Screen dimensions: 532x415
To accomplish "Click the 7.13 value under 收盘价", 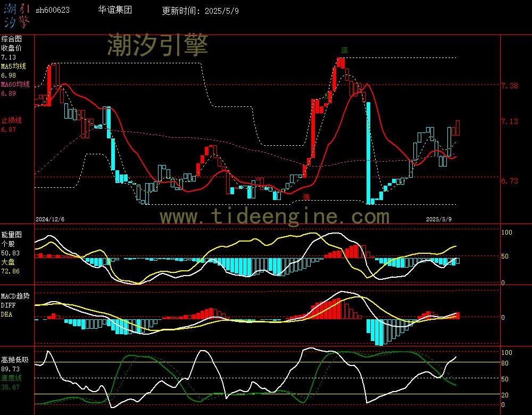I will (x=9, y=57).
